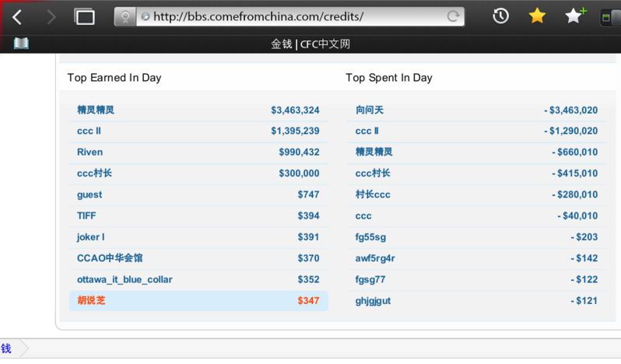Open browsing history clock icon
The width and height of the screenshot is (621, 364).
click(x=500, y=16)
